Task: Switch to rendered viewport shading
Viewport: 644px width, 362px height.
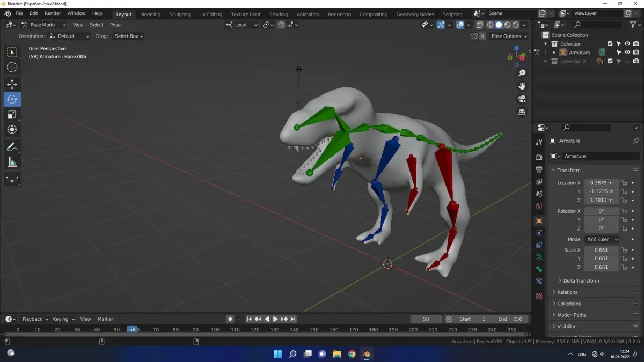Action: (516, 25)
